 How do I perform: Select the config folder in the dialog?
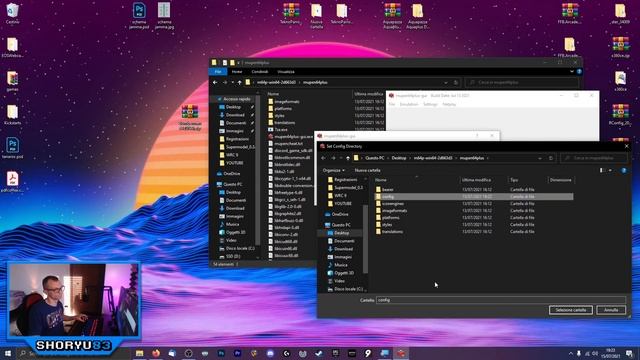[473, 197]
